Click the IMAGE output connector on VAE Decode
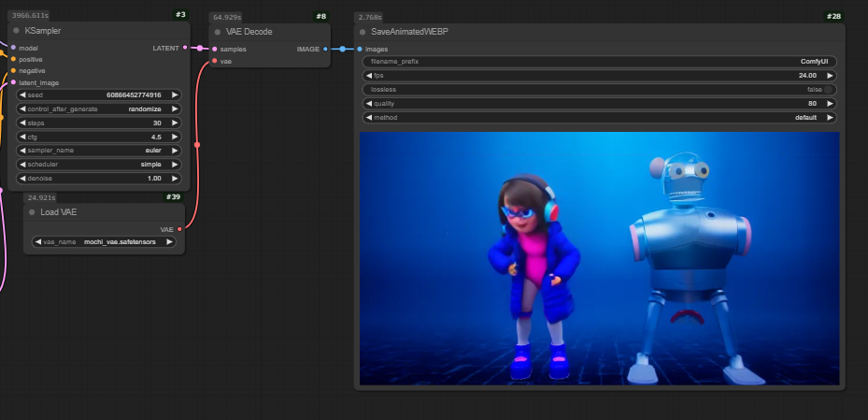Viewport: 868px width, 420px height. point(325,49)
